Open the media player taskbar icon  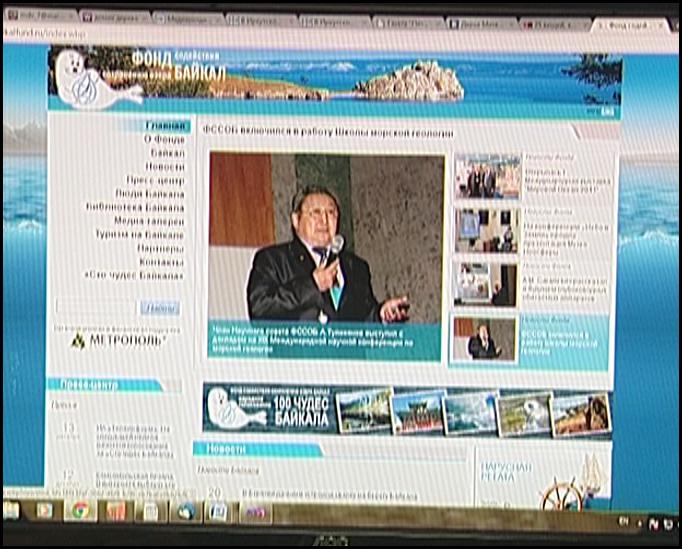pos(44,511)
